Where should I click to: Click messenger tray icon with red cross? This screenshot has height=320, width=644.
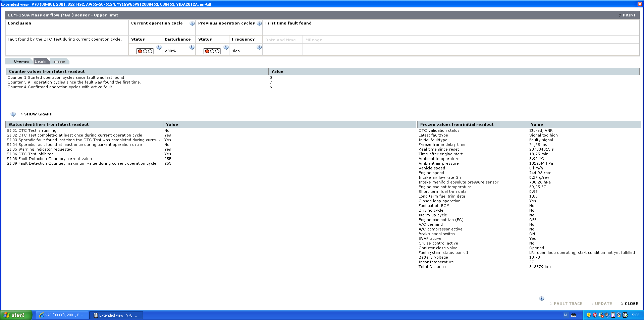[x=601, y=315]
